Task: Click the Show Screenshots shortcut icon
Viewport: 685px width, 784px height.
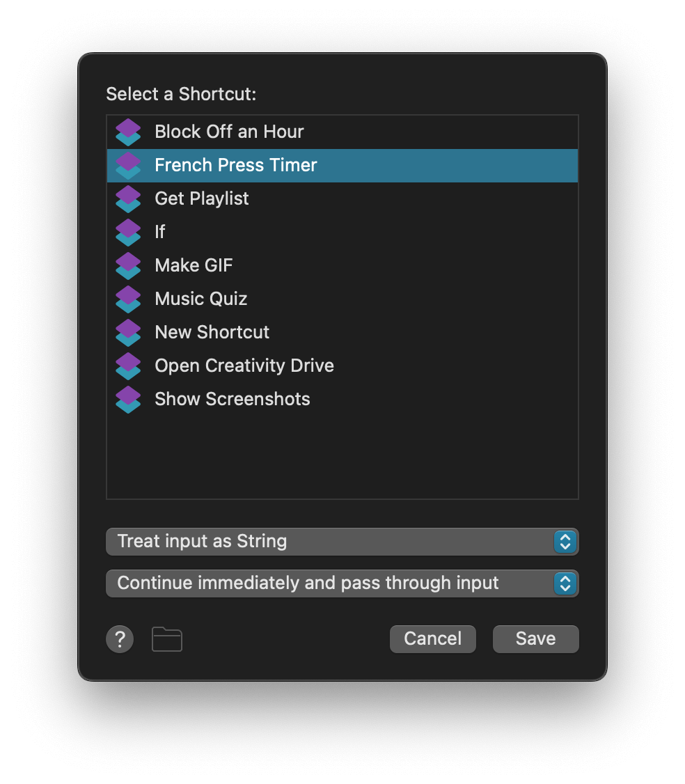Action: pos(128,399)
